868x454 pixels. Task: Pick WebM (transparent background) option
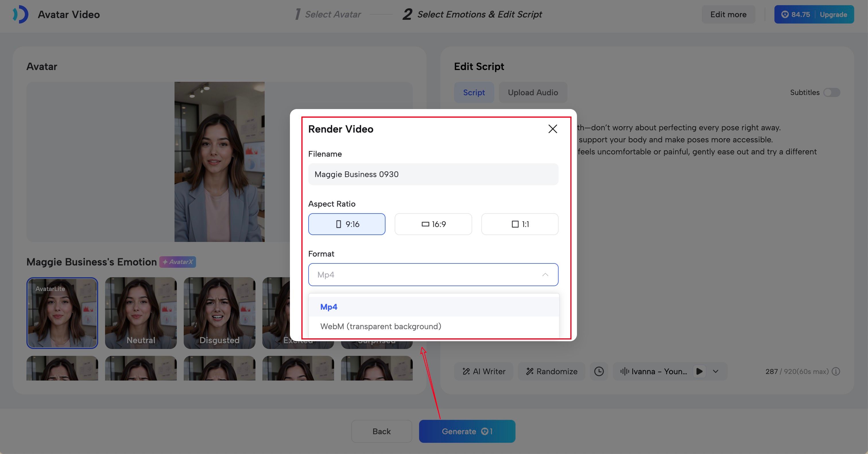point(380,326)
